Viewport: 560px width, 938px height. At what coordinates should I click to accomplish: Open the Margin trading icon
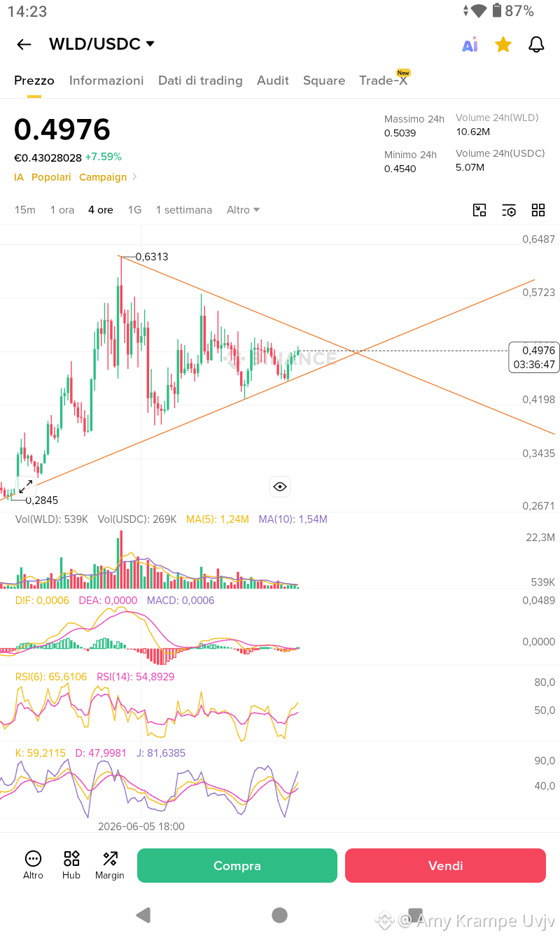click(x=110, y=866)
